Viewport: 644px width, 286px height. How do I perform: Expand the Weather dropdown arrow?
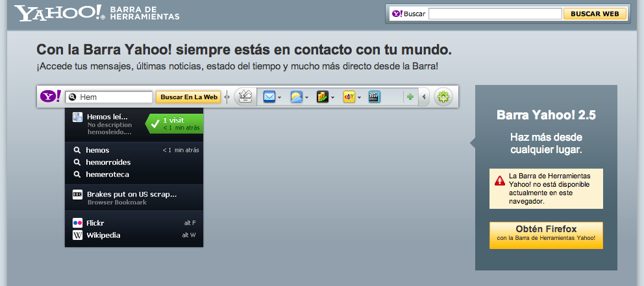click(x=306, y=98)
